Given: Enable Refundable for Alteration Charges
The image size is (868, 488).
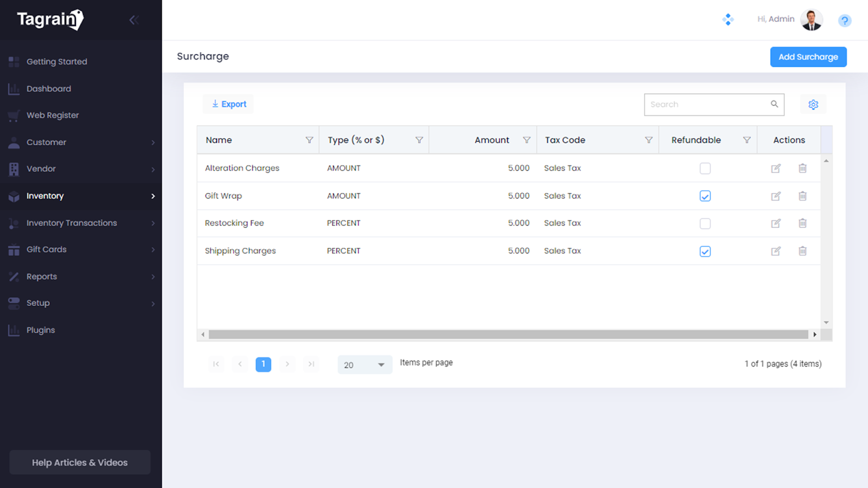Looking at the screenshot, I should (x=705, y=169).
